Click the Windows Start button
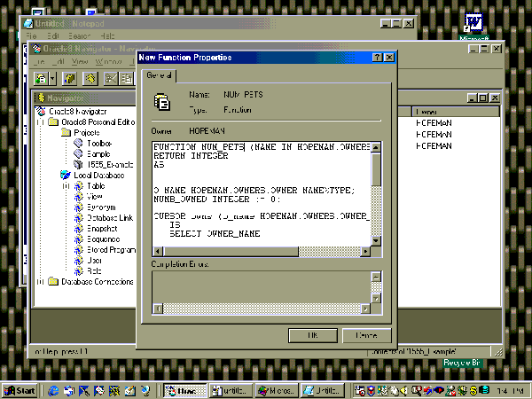This screenshot has height=399, width=532. tap(20, 391)
